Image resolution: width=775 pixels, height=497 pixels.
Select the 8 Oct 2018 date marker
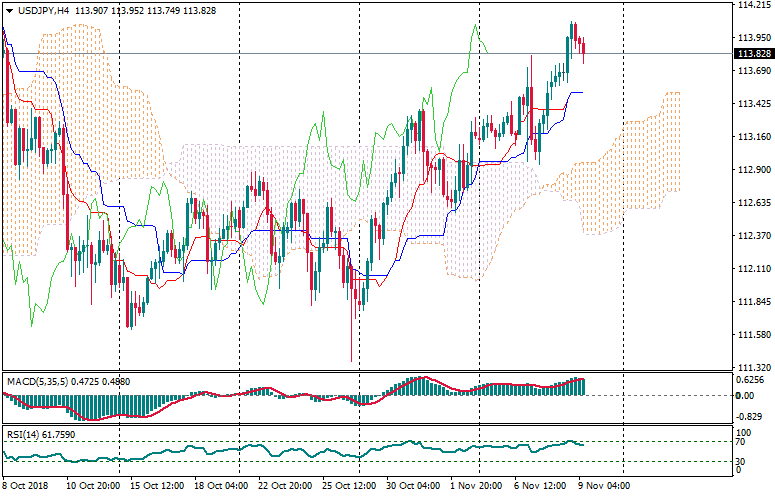coord(27,486)
